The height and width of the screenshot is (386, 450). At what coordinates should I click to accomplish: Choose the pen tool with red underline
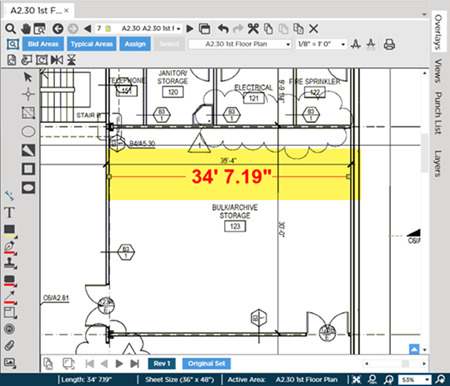9,247
